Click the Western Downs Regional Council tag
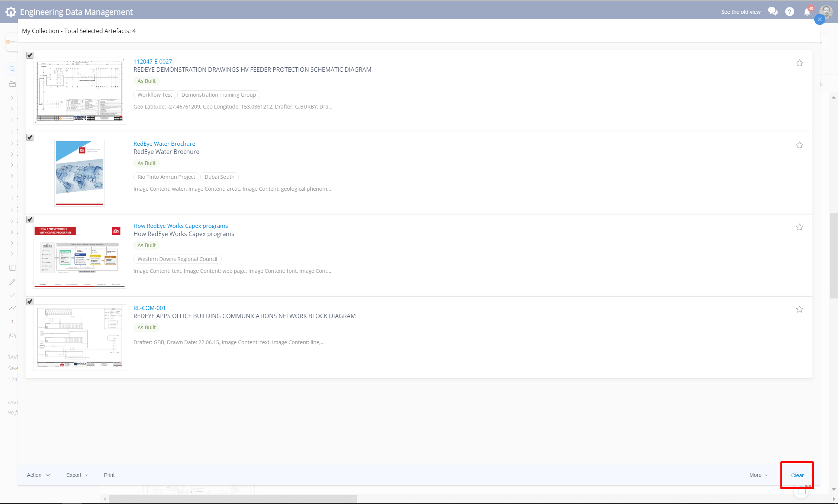The width and height of the screenshot is (838, 504). coord(177,259)
